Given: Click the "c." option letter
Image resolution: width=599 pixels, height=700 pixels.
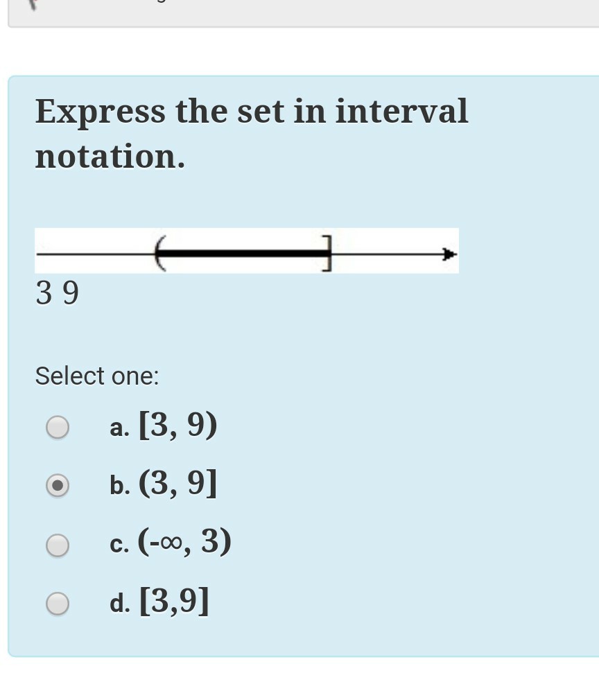Looking at the screenshot, I should [x=119, y=545].
